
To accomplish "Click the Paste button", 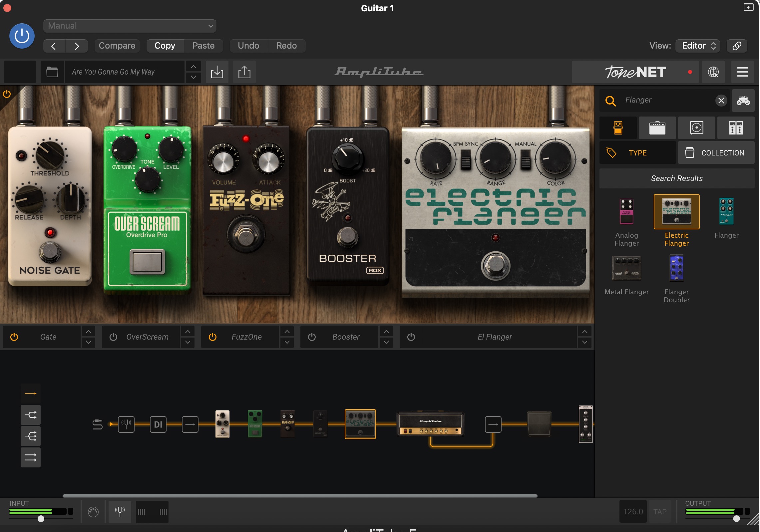I will pyautogui.click(x=203, y=46).
